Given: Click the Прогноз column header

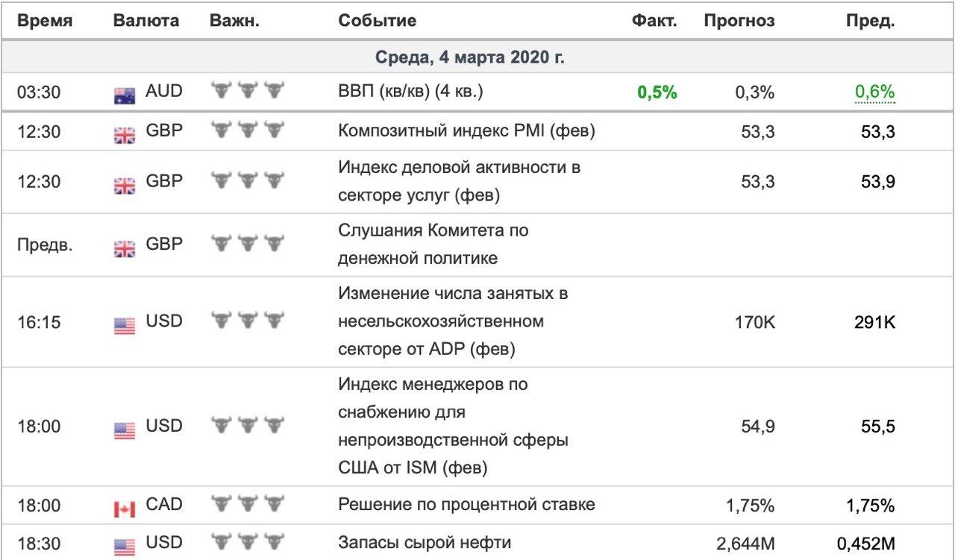Looking at the screenshot, I should [739, 21].
